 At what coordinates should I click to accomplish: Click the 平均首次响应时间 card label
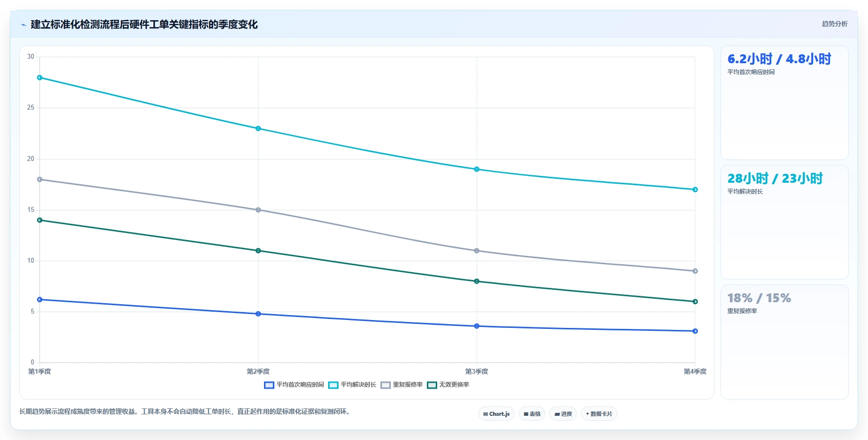click(x=751, y=72)
